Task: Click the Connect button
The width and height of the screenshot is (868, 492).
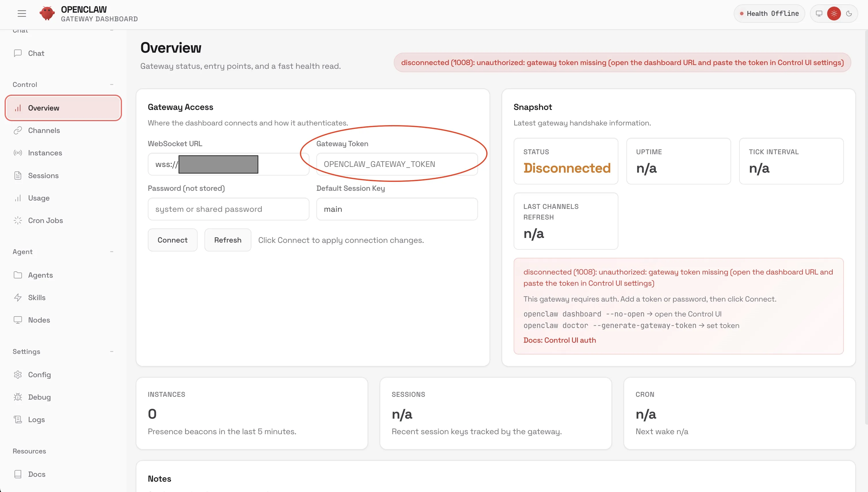Action: click(172, 240)
